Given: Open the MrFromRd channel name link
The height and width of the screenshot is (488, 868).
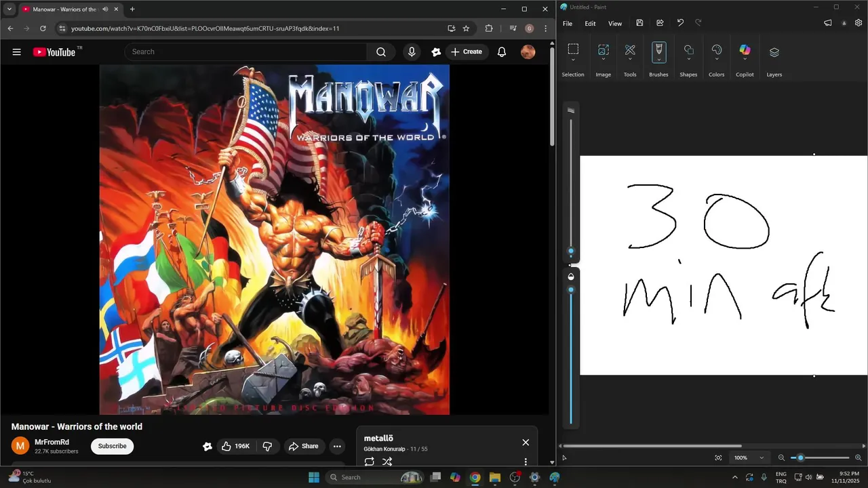Looking at the screenshot, I should tap(52, 442).
